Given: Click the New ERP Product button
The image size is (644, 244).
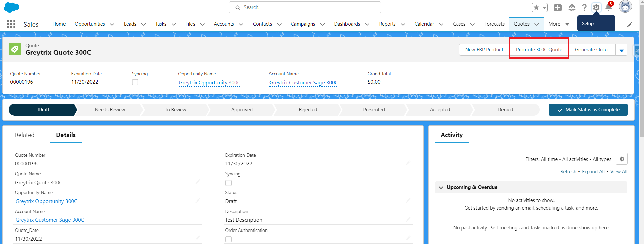Looking at the screenshot, I should [484, 50].
